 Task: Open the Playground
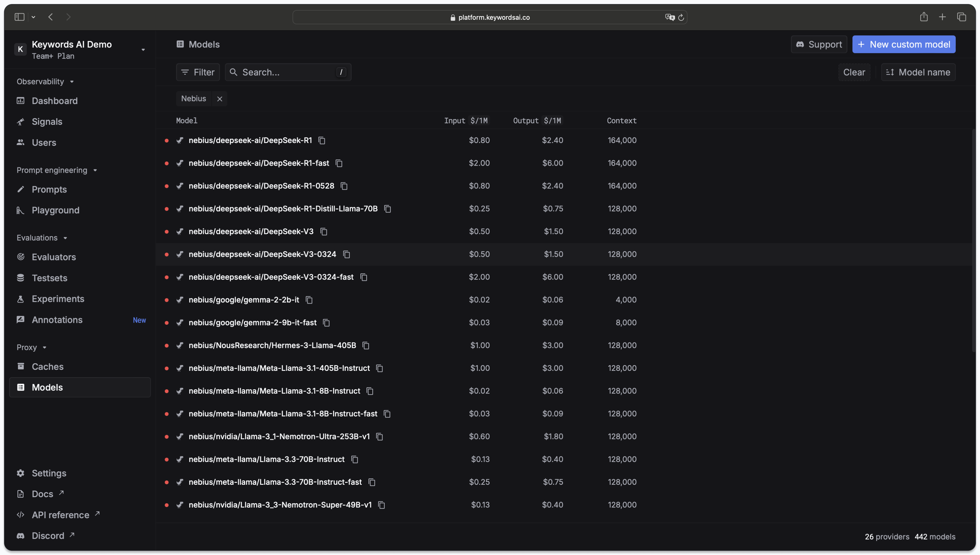coord(80,210)
